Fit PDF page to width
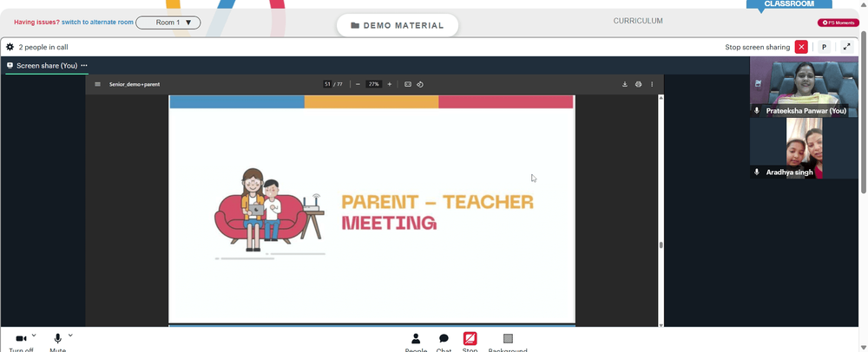This screenshot has width=868, height=352. pos(408,84)
